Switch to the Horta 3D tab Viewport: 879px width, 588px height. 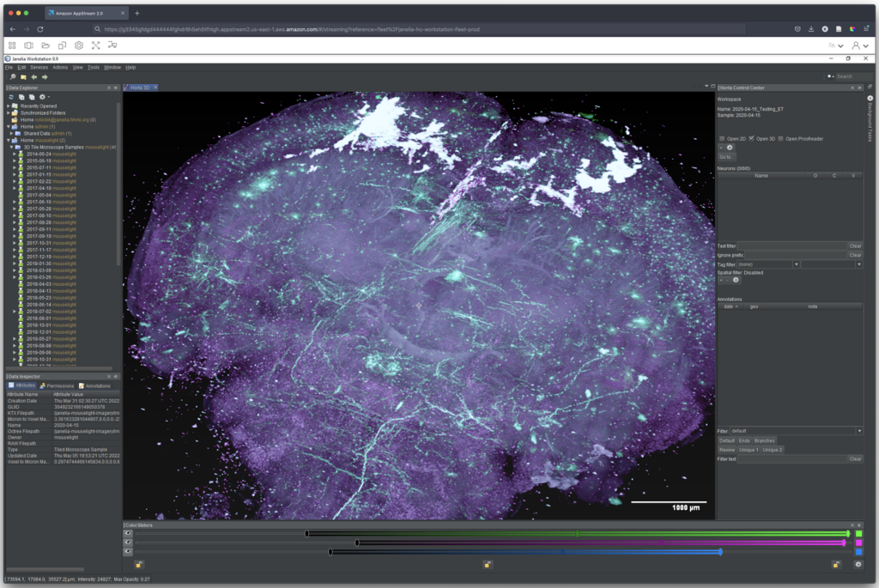point(140,88)
